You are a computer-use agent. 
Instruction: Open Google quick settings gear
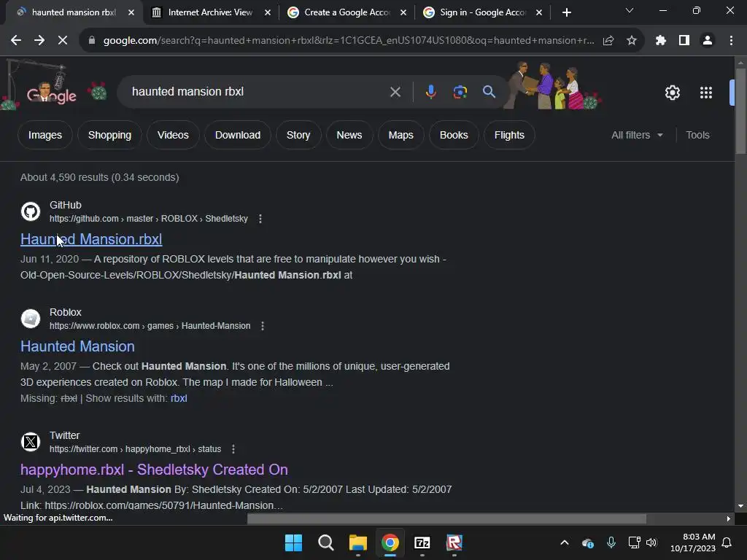[672, 93]
